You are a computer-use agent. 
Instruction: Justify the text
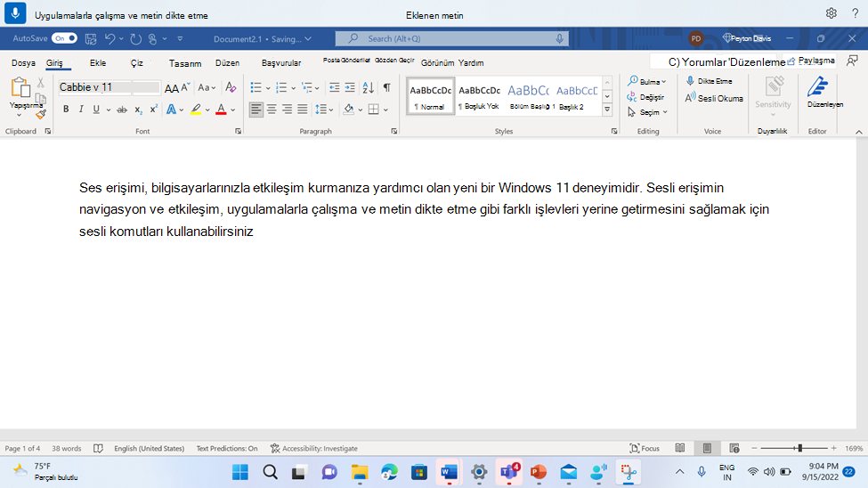point(303,110)
